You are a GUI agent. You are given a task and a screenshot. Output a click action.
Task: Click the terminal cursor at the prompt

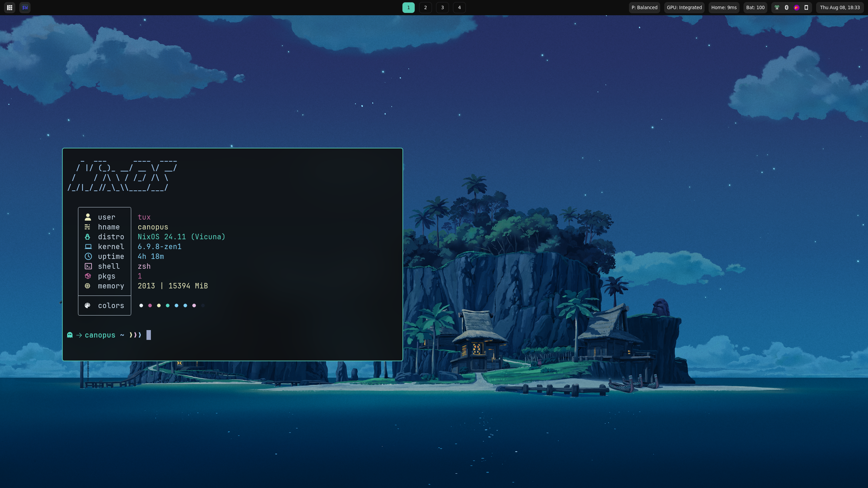pos(149,335)
